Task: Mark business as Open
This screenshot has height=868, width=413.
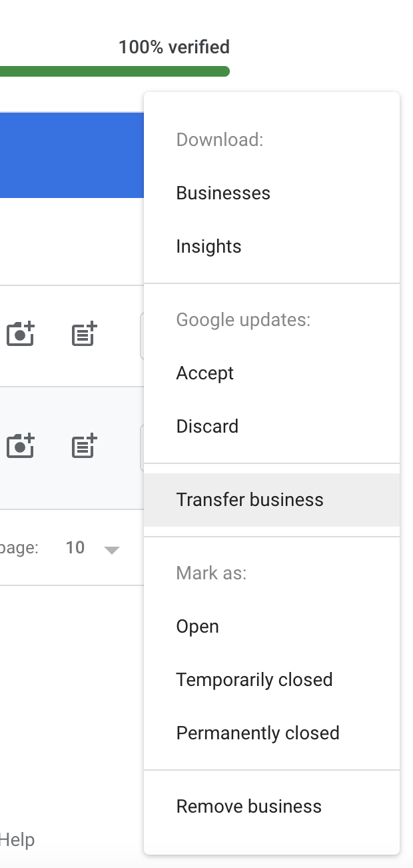Action: [x=198, y=627]
